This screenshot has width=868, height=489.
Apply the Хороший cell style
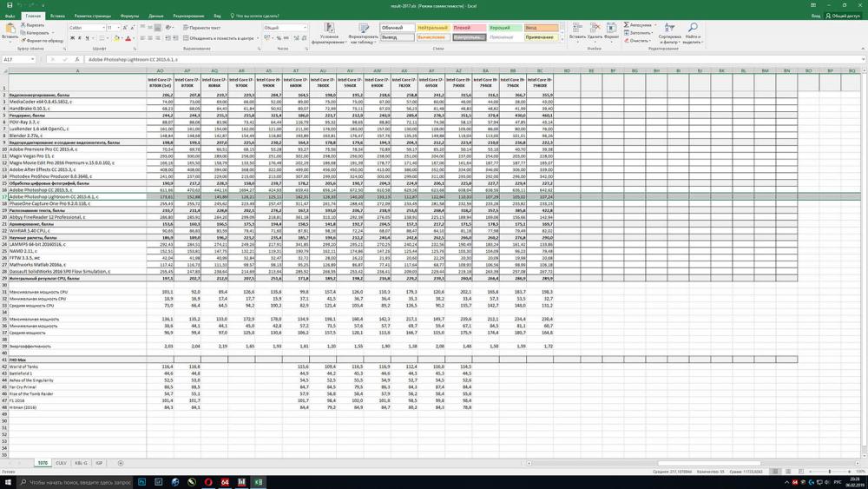505,28
